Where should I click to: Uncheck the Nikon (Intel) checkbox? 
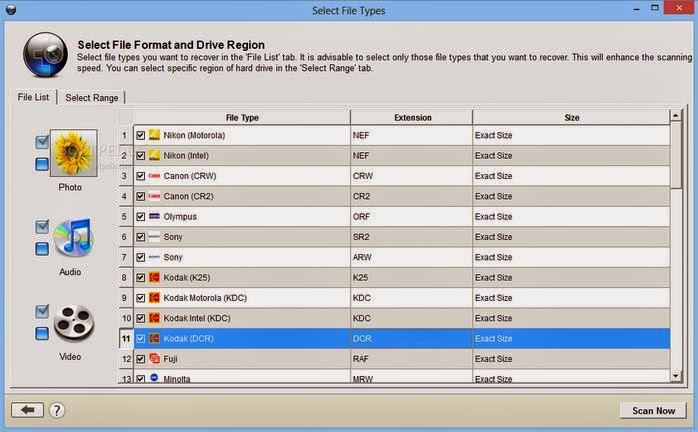point(141,155)
